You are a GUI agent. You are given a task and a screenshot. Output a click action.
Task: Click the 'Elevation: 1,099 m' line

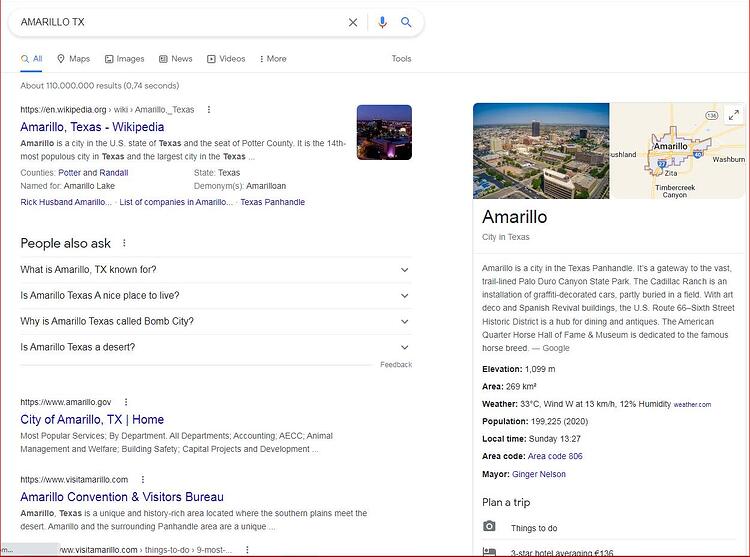518,369
